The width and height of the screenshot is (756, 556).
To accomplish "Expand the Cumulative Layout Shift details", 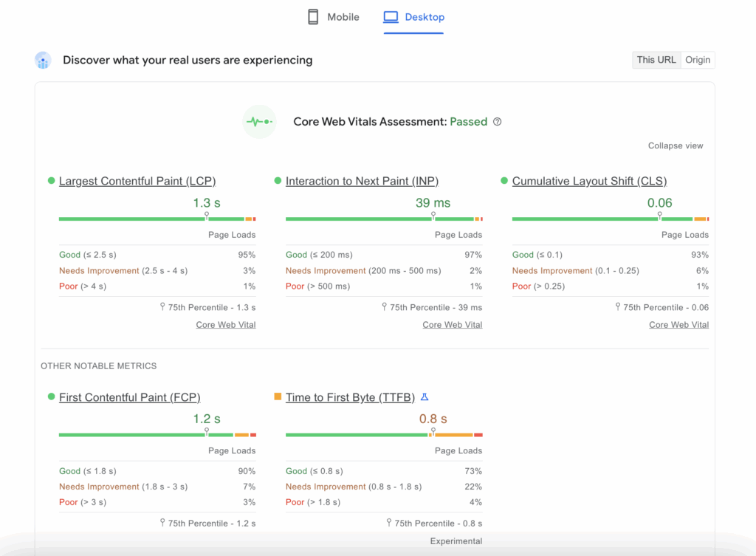I will click(x=589, y=181).
